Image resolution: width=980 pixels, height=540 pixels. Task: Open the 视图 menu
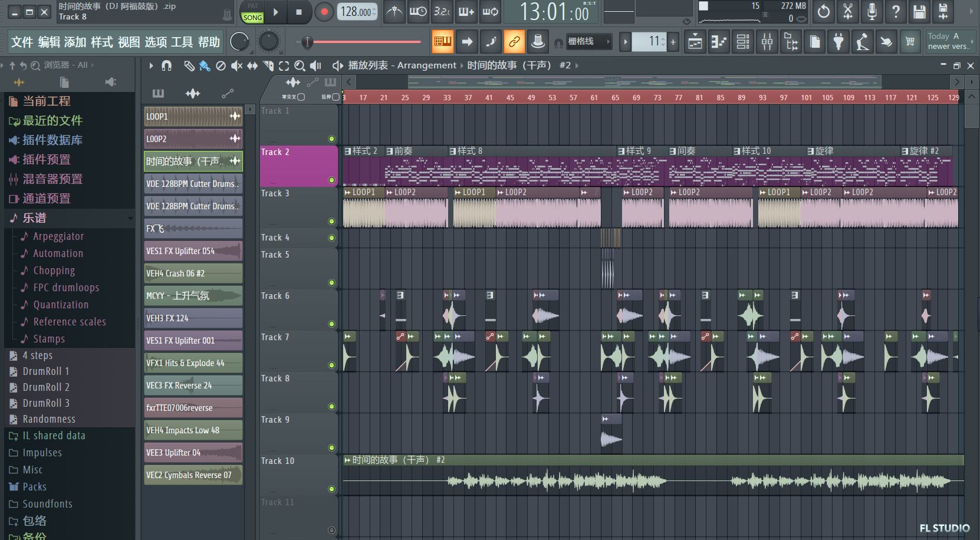[129, 42]
